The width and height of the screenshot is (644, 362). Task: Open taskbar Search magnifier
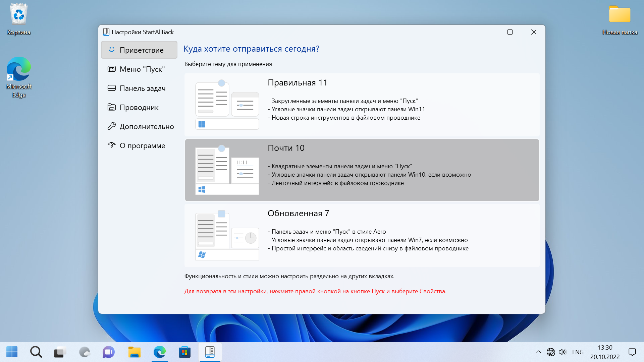(x=36, y=352)
